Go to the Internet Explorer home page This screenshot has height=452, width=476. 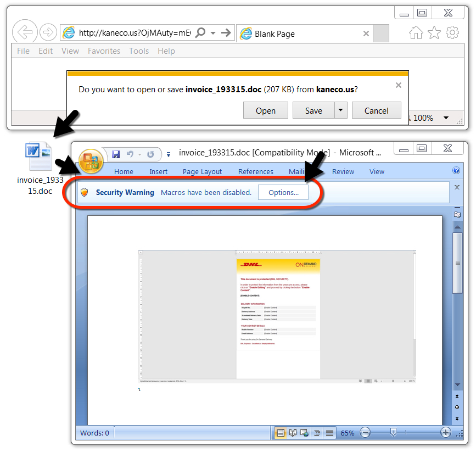[x=416, y=32]
